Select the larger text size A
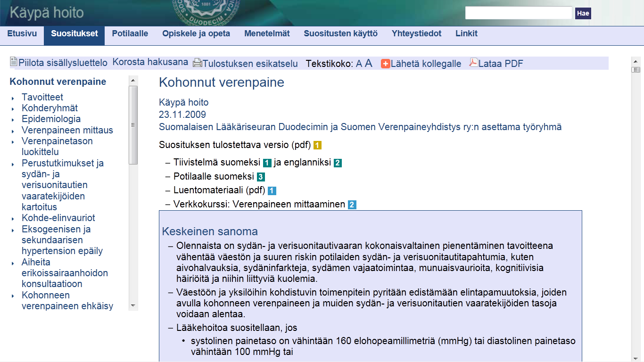644x362 pixels. click(369, 63)
